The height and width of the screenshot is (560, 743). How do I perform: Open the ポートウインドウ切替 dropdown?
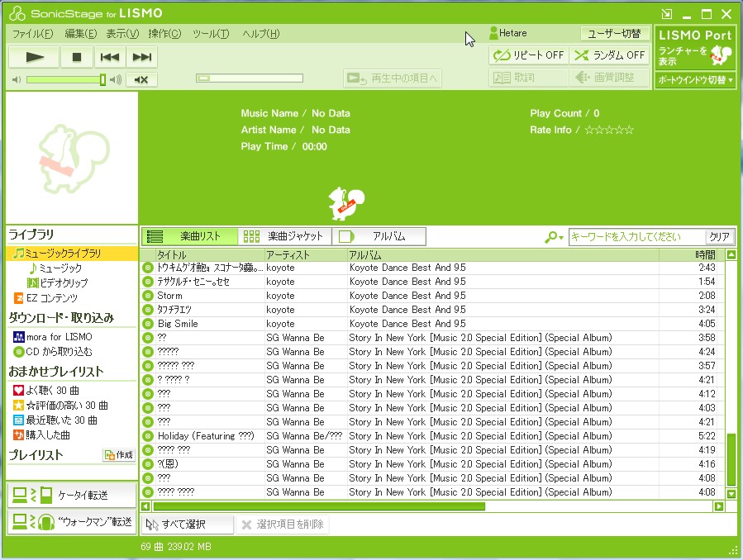point(695,80)
